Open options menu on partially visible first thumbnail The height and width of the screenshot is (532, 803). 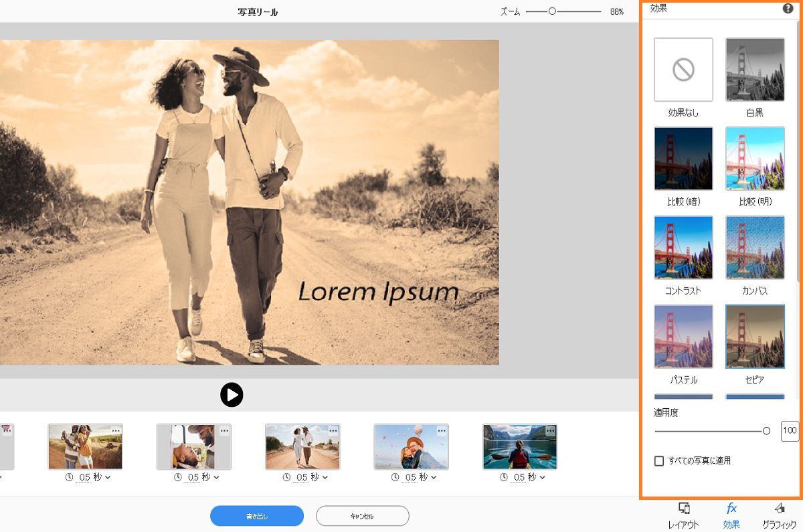click(7, 431)
